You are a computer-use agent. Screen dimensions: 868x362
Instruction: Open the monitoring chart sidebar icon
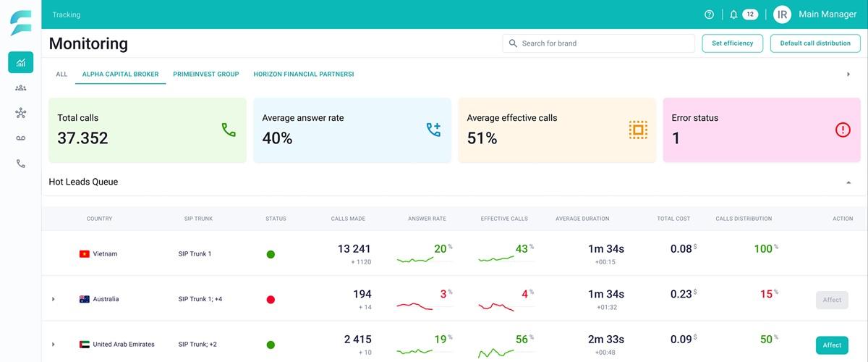point(21,63)
